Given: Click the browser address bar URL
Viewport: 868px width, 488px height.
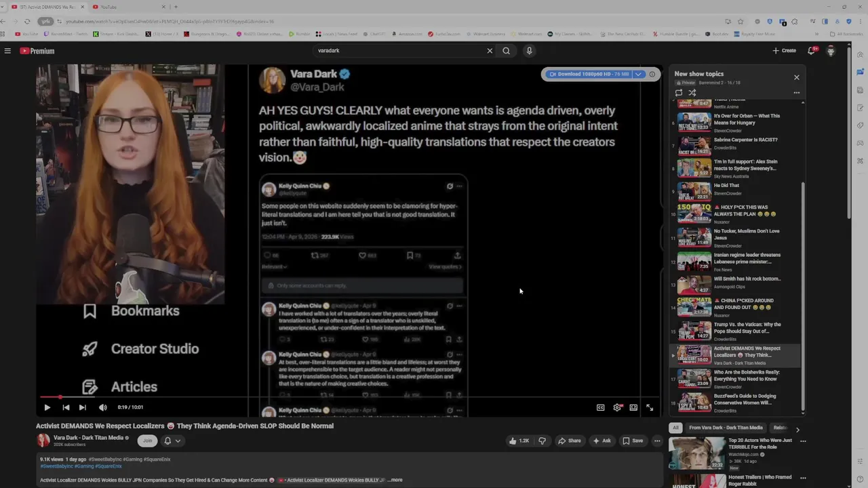Looking at the screenshot, I should [x=170, y=22].
